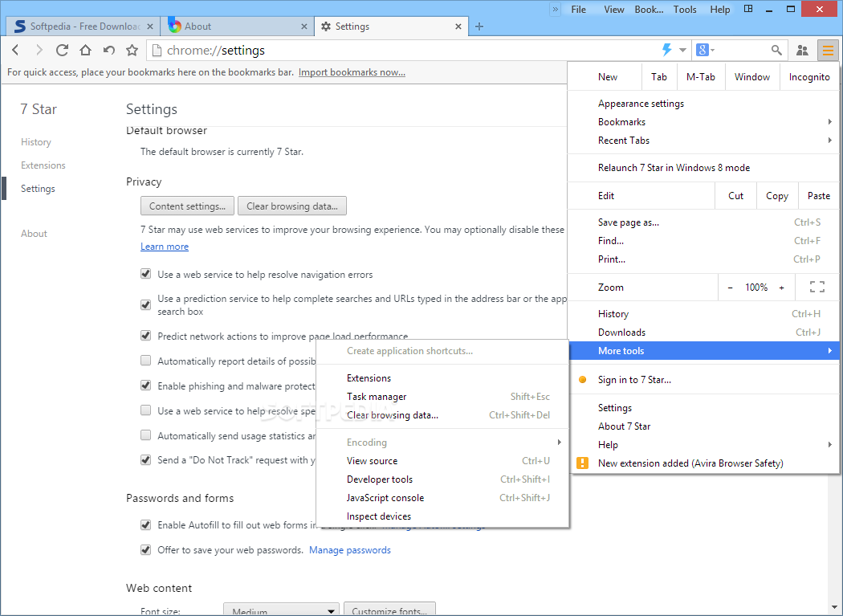843x616 pixels.
Task: Open the Google search engine icon
Action: (x=702, y=50)
